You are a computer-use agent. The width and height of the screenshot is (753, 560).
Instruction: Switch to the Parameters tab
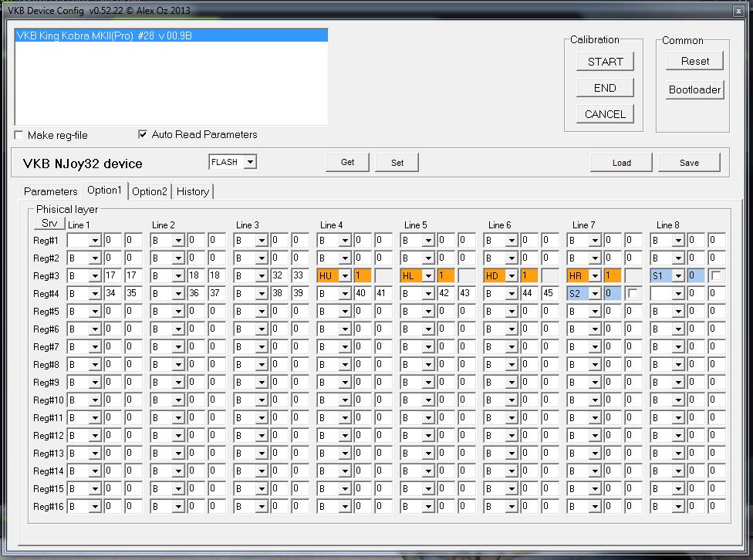[50, 191]
